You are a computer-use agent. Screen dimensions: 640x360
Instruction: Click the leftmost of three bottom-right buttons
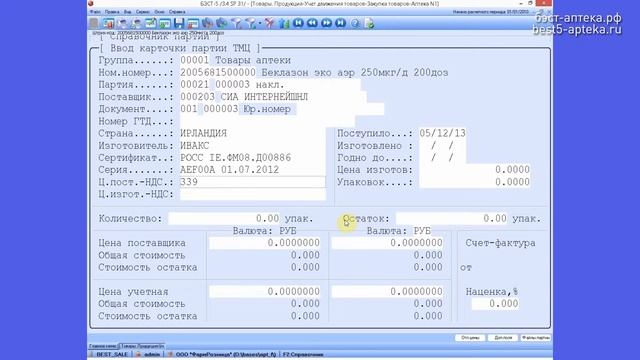click(x=470, y=338)
